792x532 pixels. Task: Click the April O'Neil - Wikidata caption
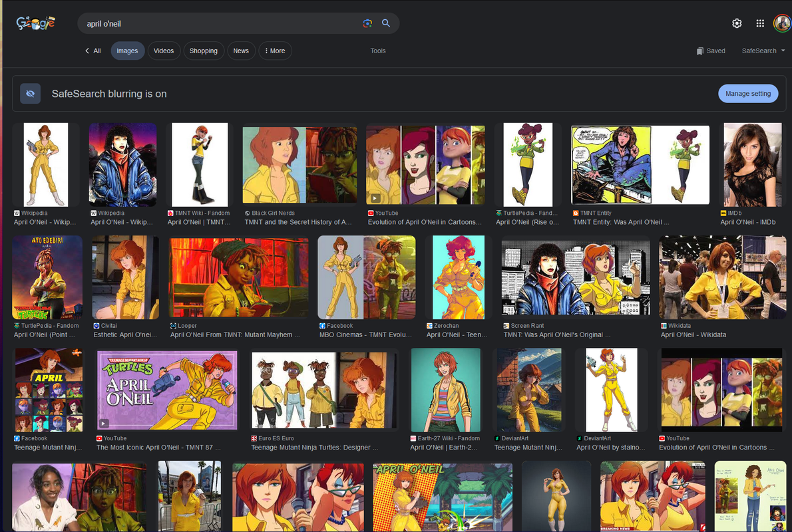coord(693,334)
